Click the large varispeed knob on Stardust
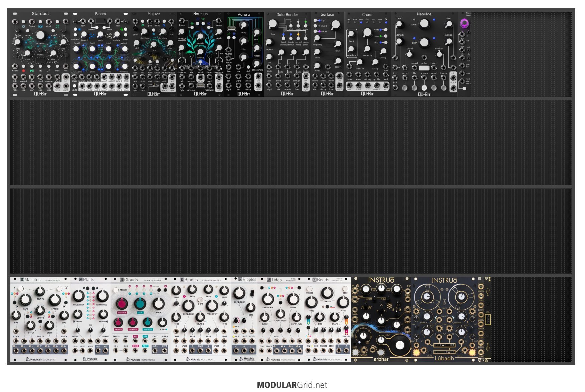The height and width of the screenshot is (392, 585). coord(40,35)
